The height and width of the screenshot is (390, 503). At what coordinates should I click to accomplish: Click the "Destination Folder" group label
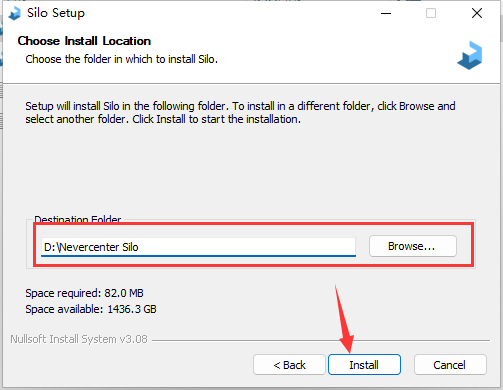(x=78, y=219)
